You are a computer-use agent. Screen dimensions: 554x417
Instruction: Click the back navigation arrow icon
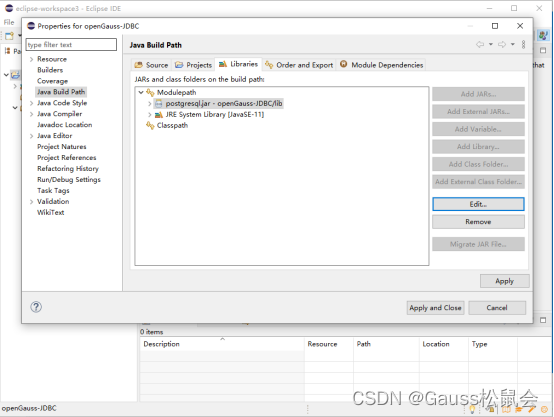[x=480, y=45]
